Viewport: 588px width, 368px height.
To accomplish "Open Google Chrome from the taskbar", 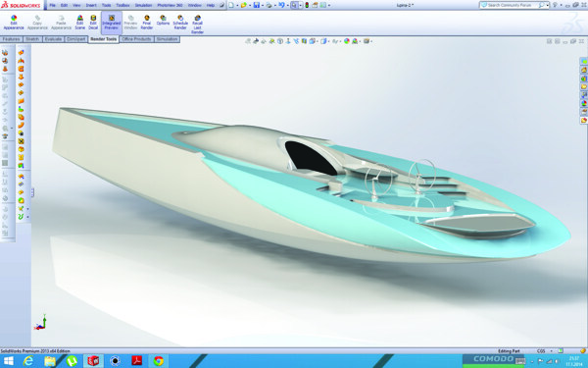I will (158, 361).
